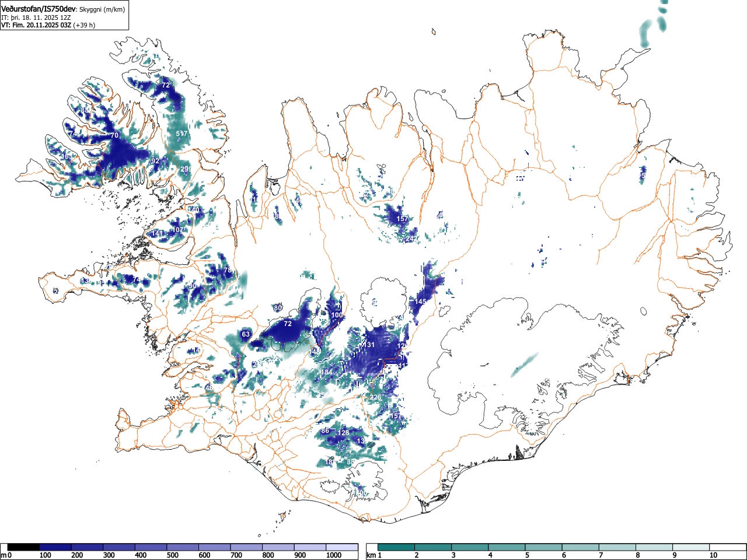Click the '92' value label on the map

point(155,161)
